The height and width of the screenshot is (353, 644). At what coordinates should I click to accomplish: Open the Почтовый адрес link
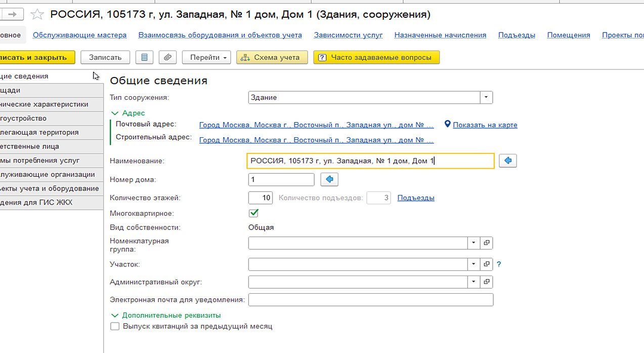[x=316, y=125]
